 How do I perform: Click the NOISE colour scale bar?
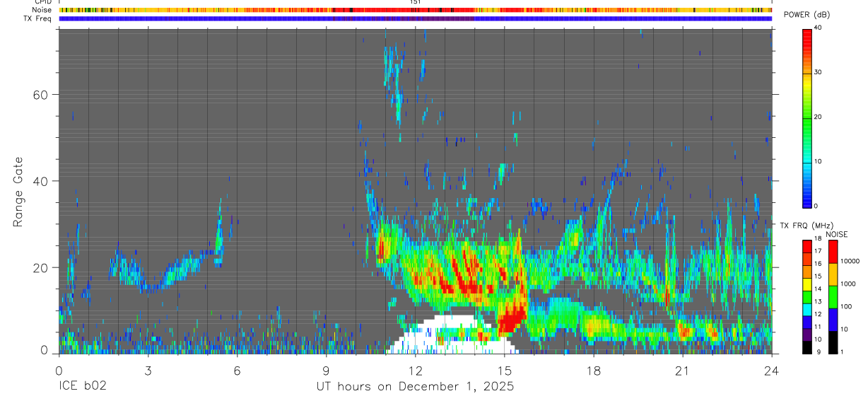833,297
